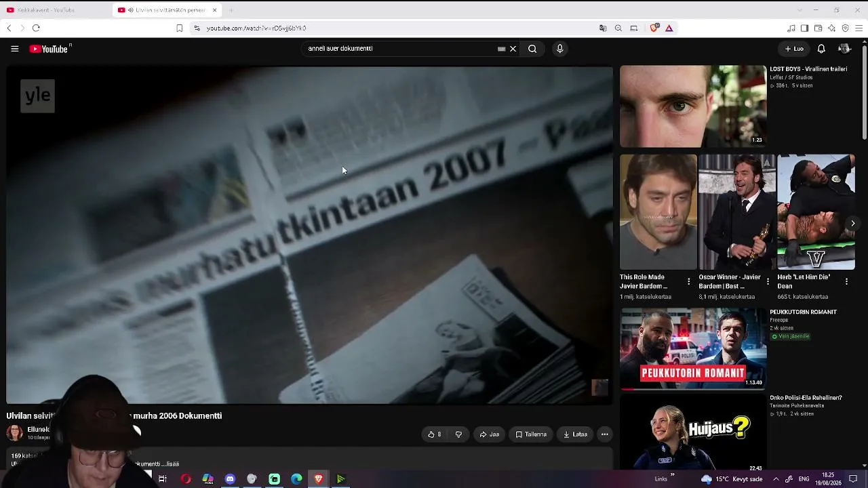Open Discord from the taskbar

230,479
